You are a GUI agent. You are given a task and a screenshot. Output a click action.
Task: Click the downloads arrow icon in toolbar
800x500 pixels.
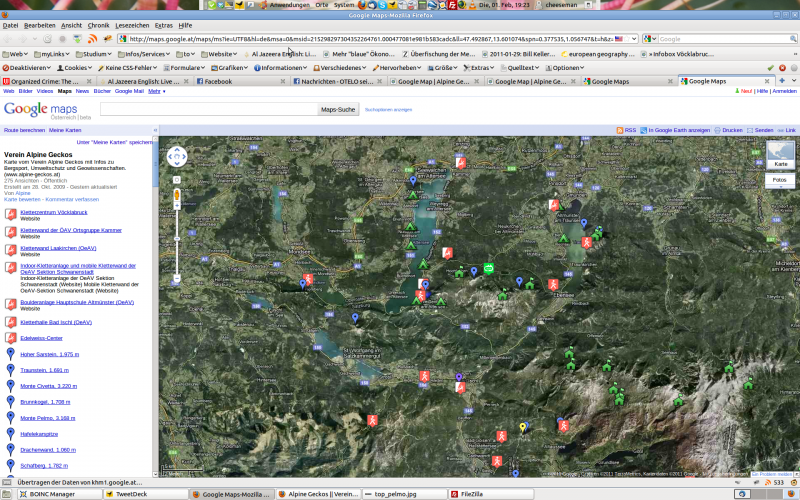tap(78, 39)
